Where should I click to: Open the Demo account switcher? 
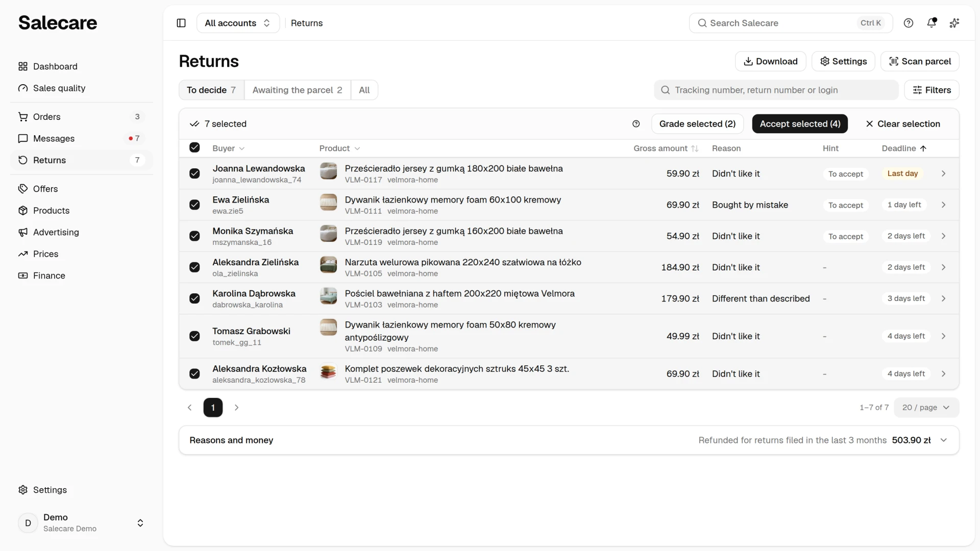coord(82,523)
